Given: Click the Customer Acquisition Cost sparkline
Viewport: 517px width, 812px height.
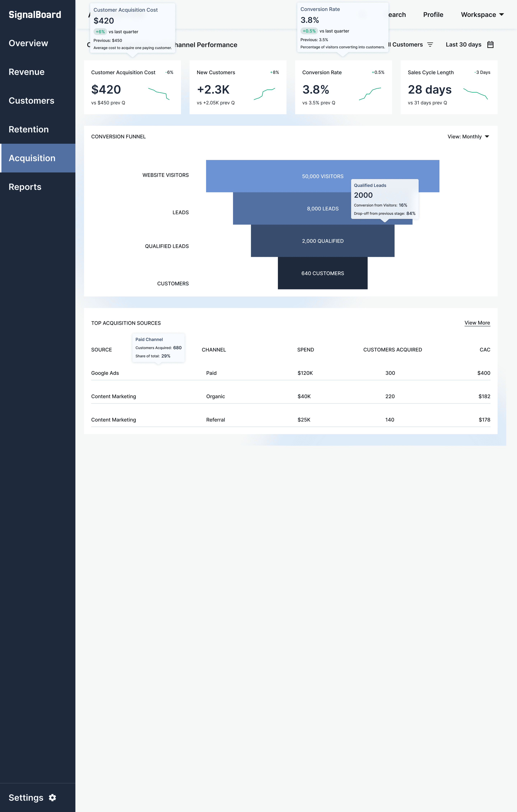Looking at the screenshot, I should (158, 93).
